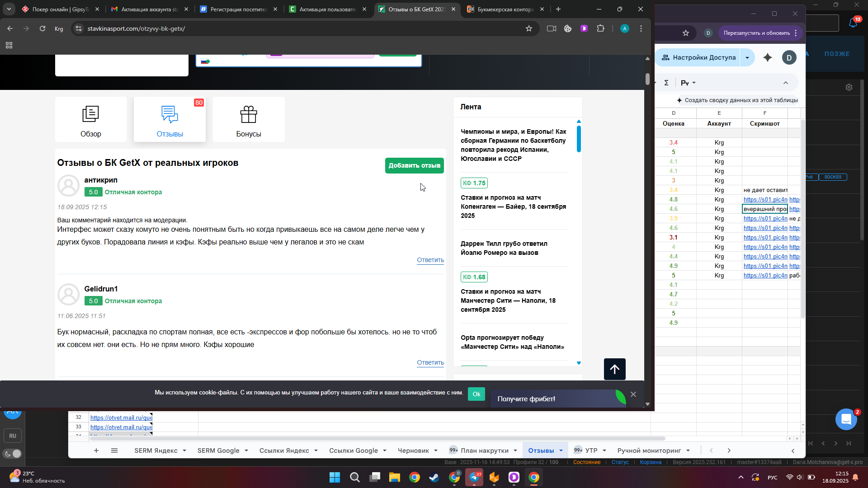Screen dimensions: 868x488
Task: Bookmark the page with the star icon in the front browser
Action: tap(529, 28)
